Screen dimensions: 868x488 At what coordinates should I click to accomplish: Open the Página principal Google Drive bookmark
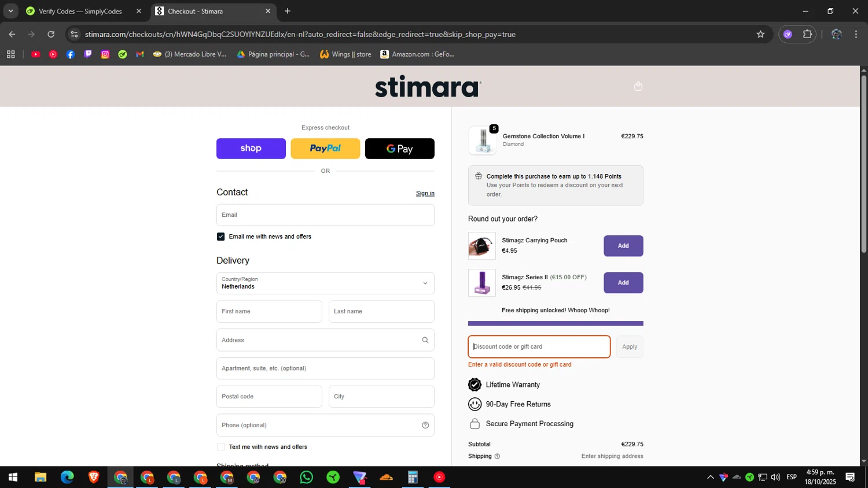coord(274,54)
